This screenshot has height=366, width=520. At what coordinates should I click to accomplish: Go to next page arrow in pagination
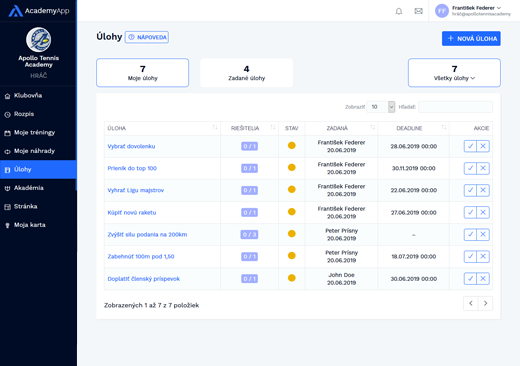click(x=485, y=303)
